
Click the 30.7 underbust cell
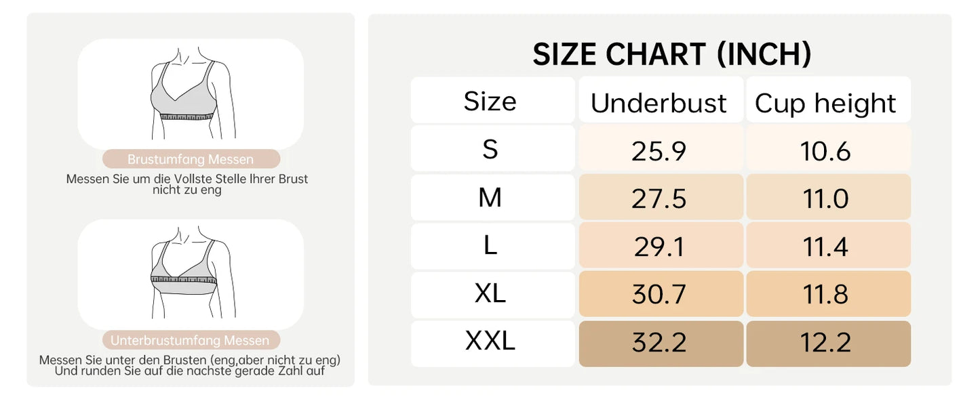[661, 295]
